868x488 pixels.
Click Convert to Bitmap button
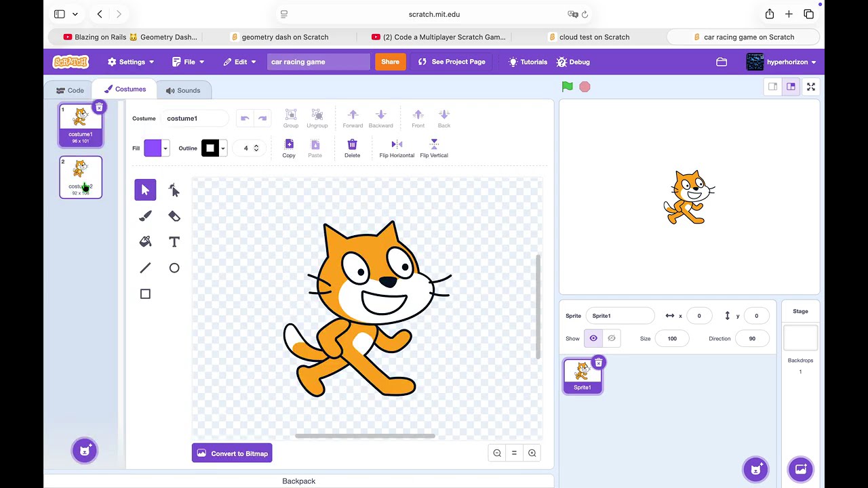point(232,453)
